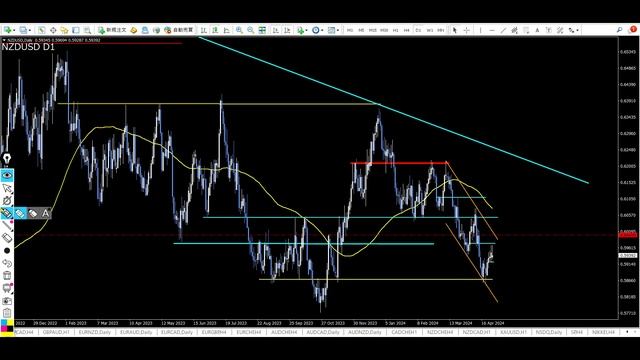Select the vertical line drawing tool
Image resolution: width=640 pixels, height=360 pixels.
480,30
